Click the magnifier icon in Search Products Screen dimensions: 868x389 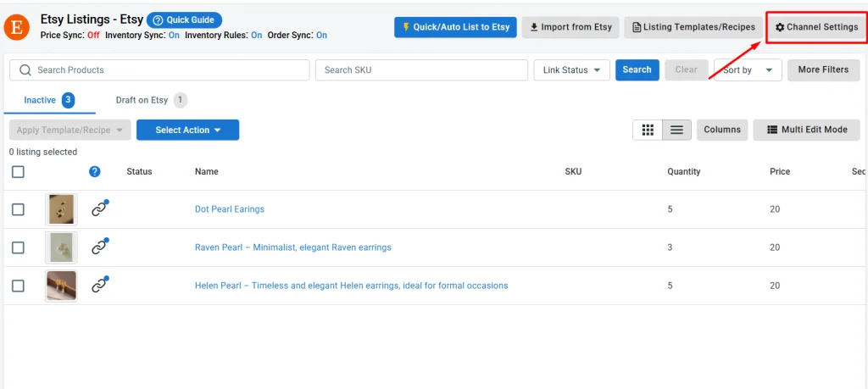[x=25, y=70]
